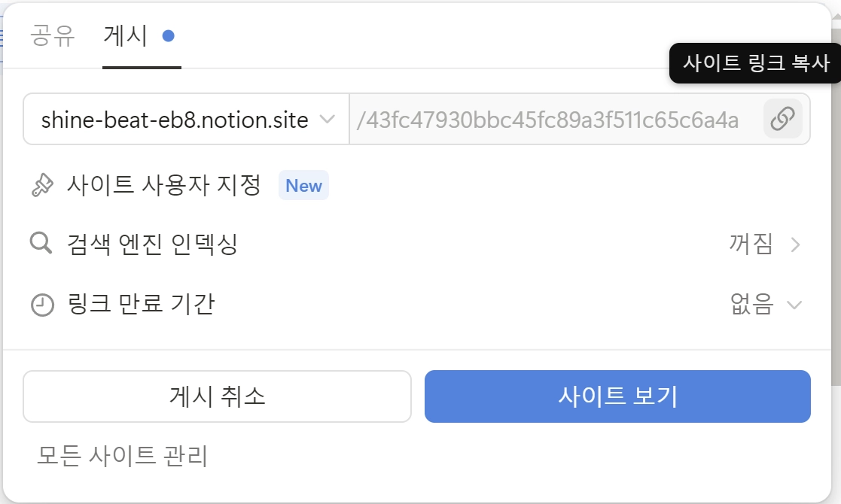Open 사이트 사용자 지정 text option
The width and height of the screenshot is (841, 504).
(163, 185)
